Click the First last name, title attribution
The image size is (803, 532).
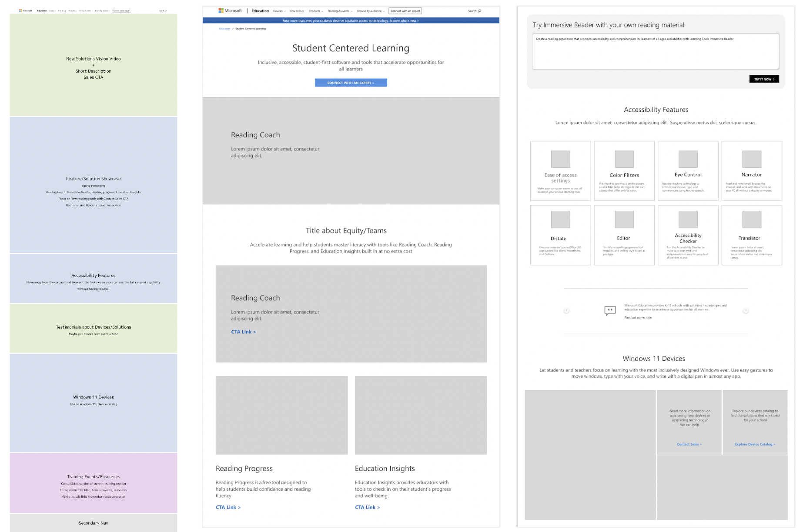638,318
